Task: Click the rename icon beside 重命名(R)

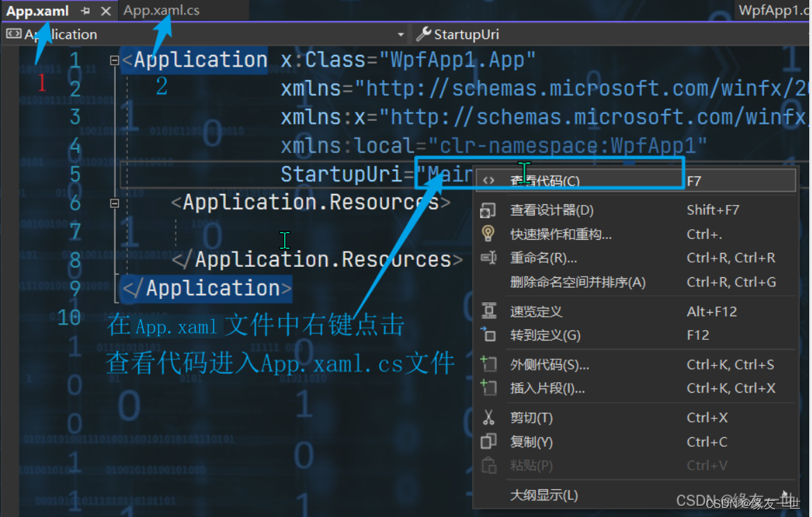Action: (488, 258)
